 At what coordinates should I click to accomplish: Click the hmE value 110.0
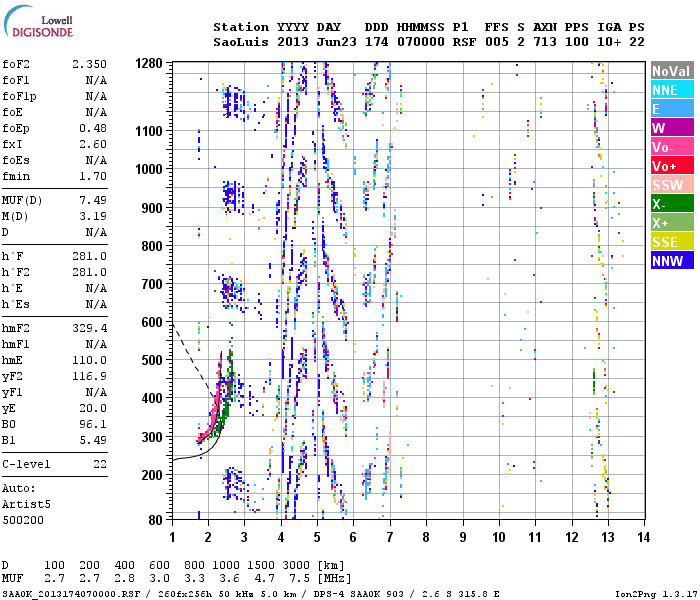pos(89,360)
